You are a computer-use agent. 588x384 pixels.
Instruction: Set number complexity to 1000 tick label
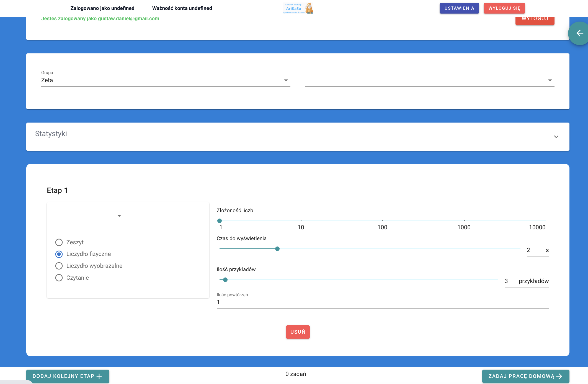click(464, 227)
